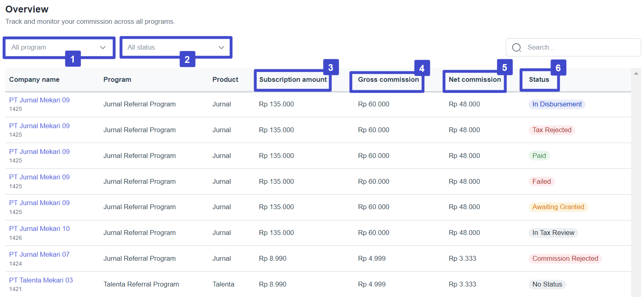
Task: Click the Paid status badge
Action: click(539, 156)
